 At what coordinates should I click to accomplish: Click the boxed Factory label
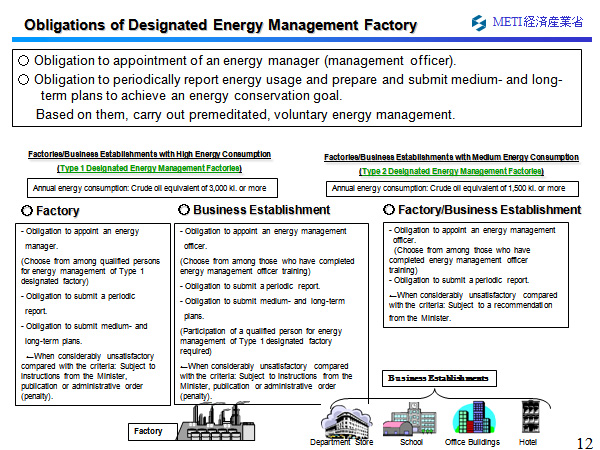coord(149,431)
